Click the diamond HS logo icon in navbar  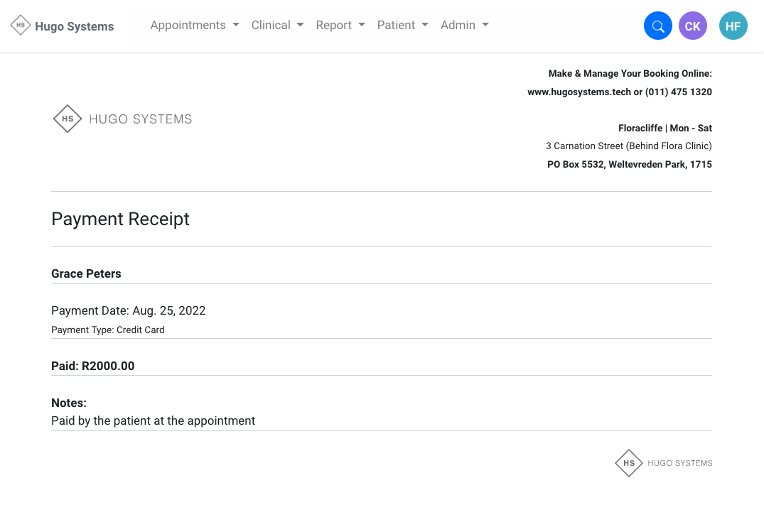(21, 26)
